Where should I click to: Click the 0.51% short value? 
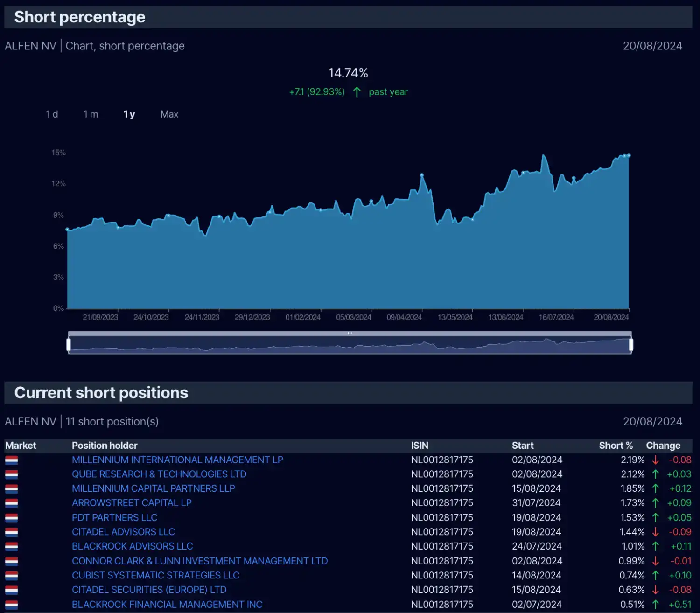pyautogui.click(x=632, y=605)
